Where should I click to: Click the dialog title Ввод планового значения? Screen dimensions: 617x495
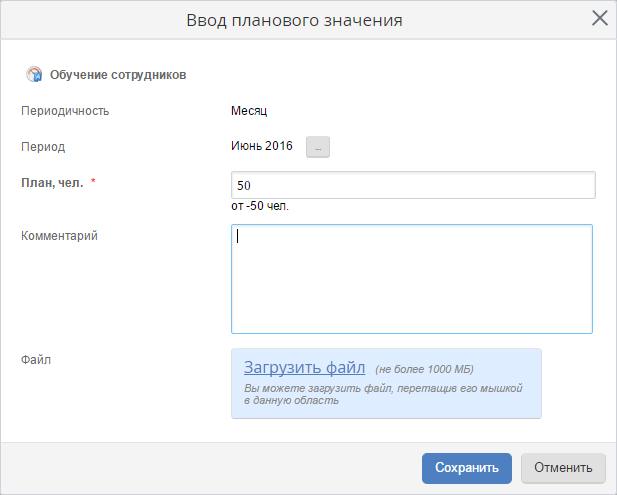click(308, 20)
